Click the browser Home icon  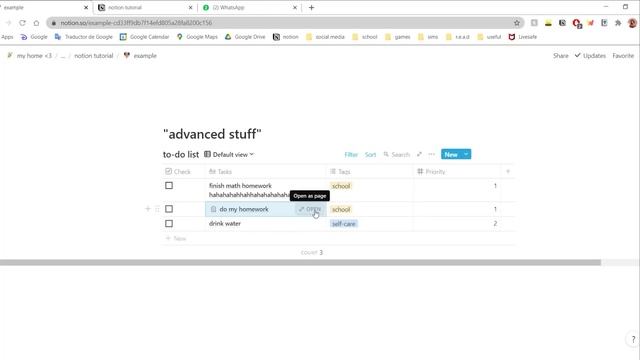(x=36, y=23)
